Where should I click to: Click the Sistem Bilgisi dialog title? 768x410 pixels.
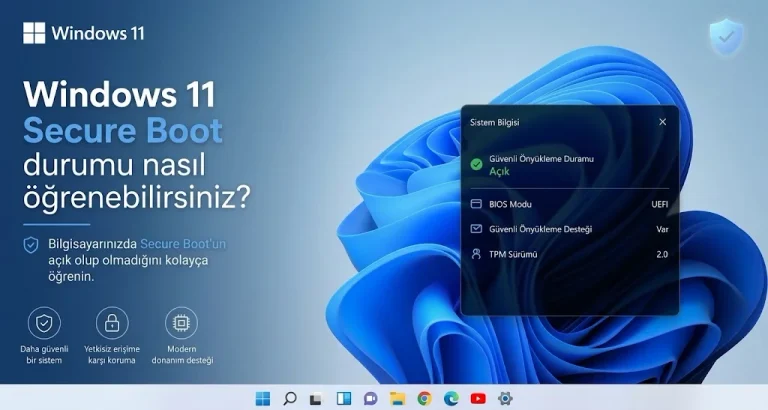pyautogui.click(x=495, y=122)
